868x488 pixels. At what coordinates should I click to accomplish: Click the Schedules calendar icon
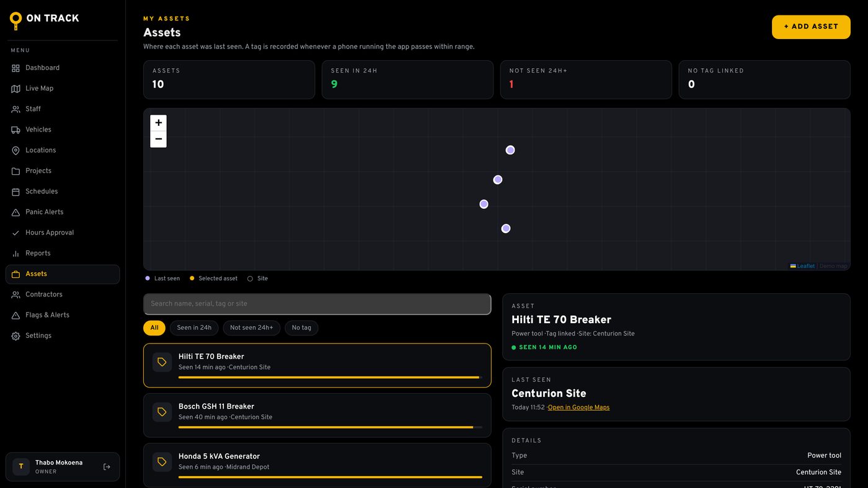tap(15, 192)
